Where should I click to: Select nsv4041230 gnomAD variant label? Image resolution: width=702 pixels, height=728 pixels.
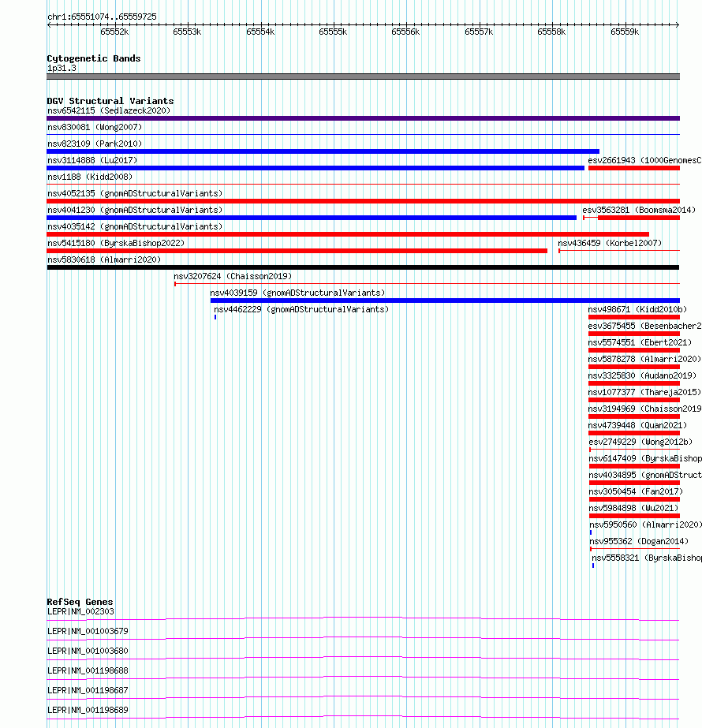click(x=135, y=210)
